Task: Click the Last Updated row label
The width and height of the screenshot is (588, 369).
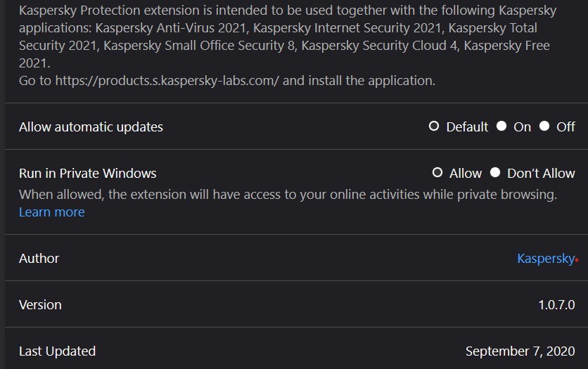Action: click(x=57, y=351)
